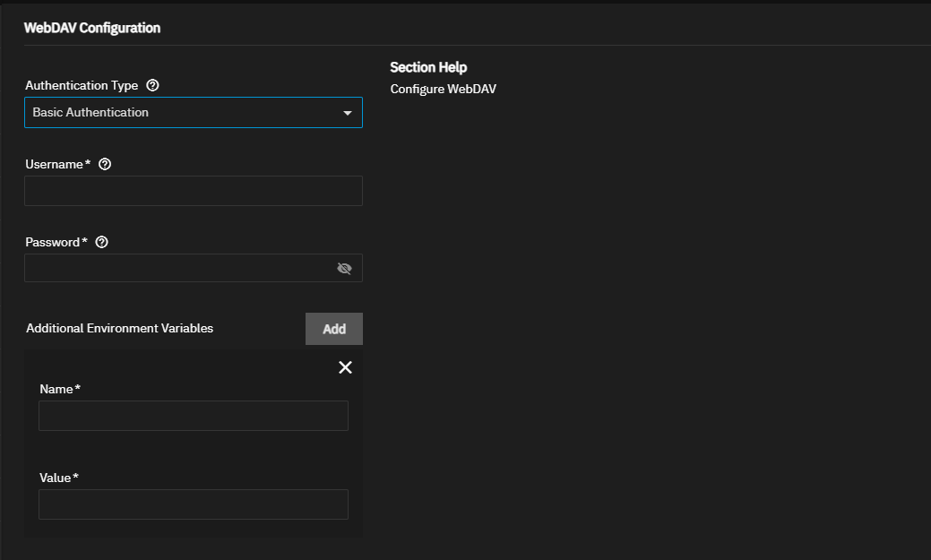Click the Password label text
Image resolution: width=931 pixels, height=560 pixels.
52,242
